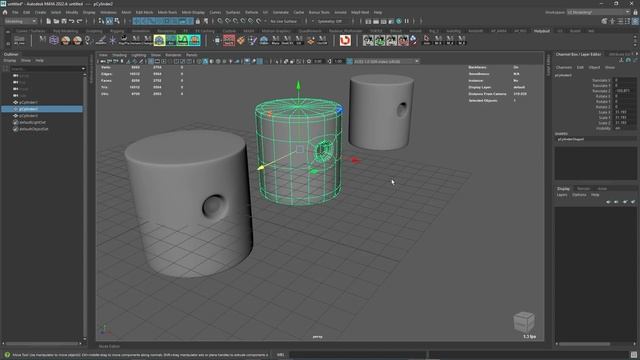Viewport: 640px width, 360px height.
Task: Open the No Live Surface field
Action: coord(284,21)
